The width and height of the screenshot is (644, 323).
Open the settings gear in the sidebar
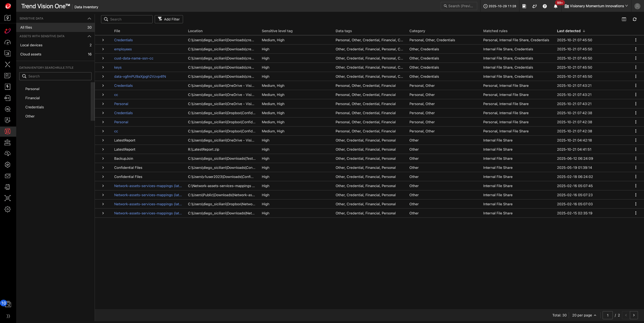pos(8,209)
